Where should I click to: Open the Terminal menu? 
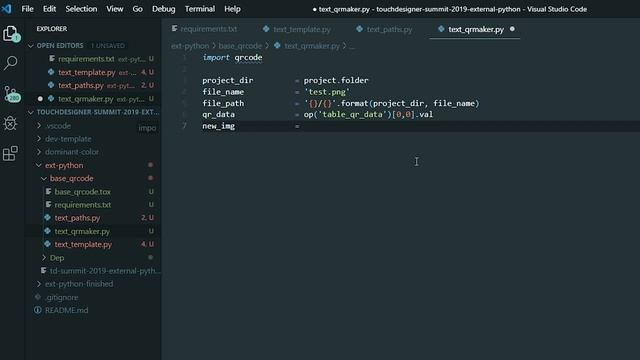tap(200, 9)
